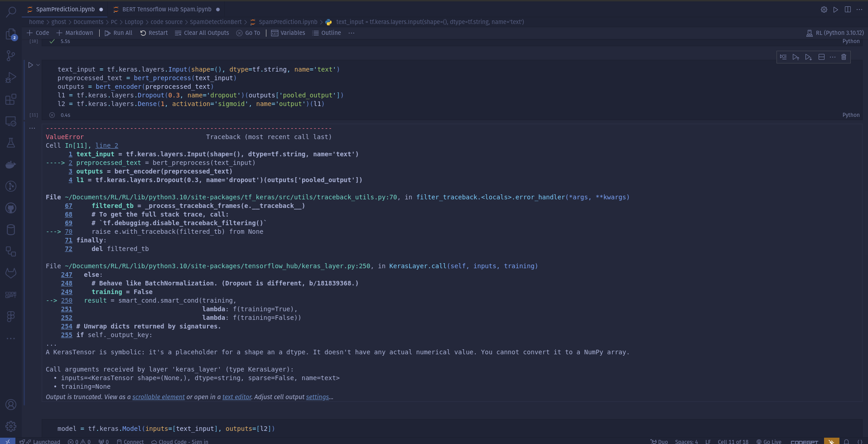The height and width of the screenshot is (444, 868).
Task: Click 'Launchpad' in the status bar
Action: click(40, 442)
